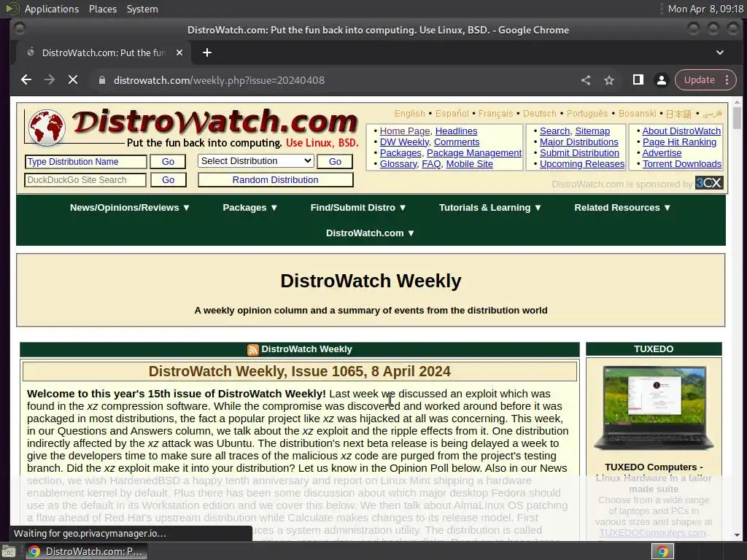Open the RSS feed icon
The width and height of the screenshot is (747, 560).
pos(252,349)
